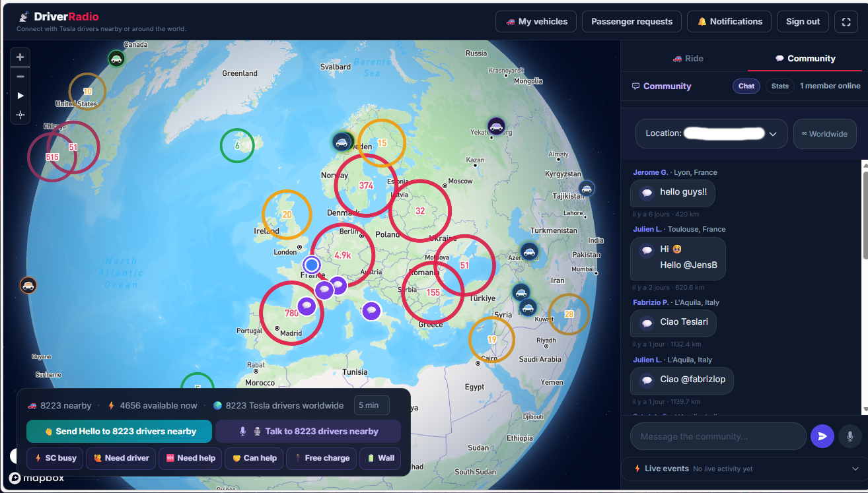Switch community view to Stats

coord(780,86)
